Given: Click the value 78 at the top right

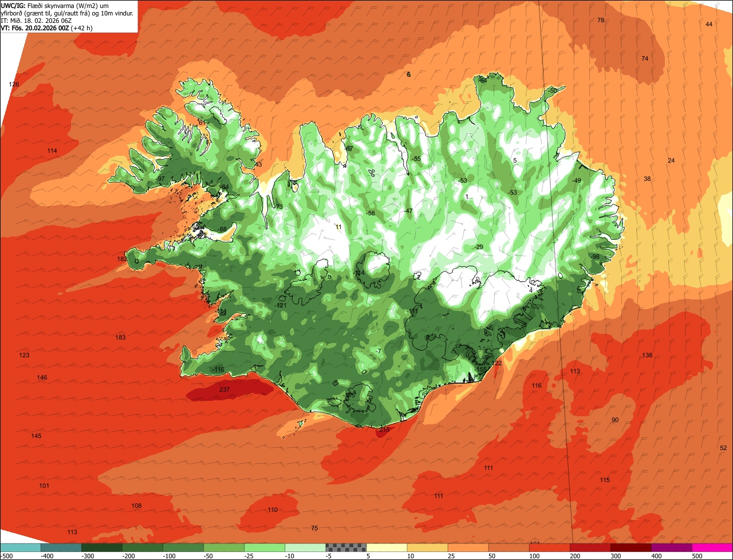Looking at the screenshot, I should click(601, 20).
